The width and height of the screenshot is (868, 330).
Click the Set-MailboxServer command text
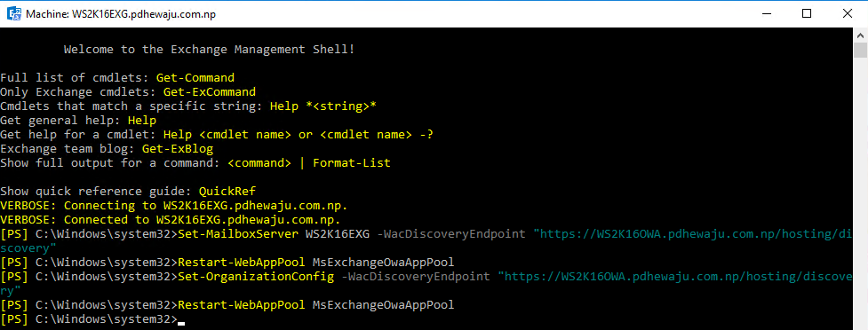(x=239, y=234)
